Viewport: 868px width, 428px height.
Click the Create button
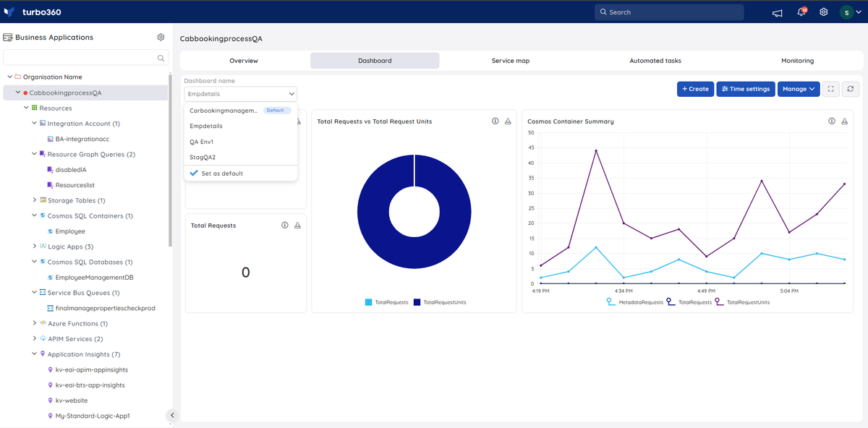coord(695,89)
